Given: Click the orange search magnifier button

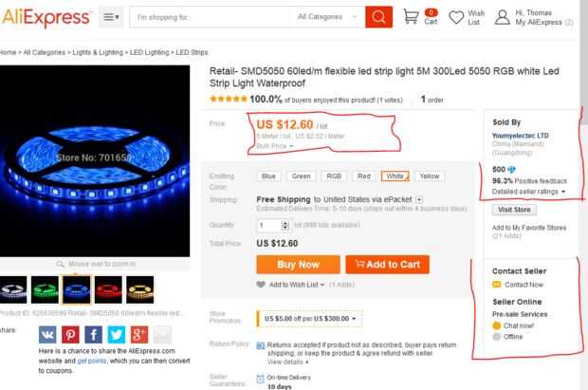Looking at the screenshot, I should tap(378, 17).
